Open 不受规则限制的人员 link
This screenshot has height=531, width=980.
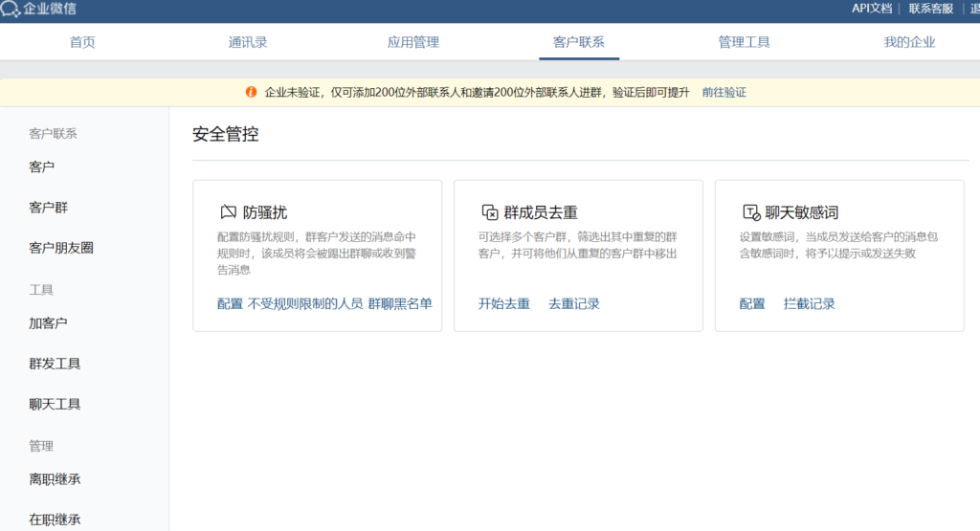[x=305, y=304]
